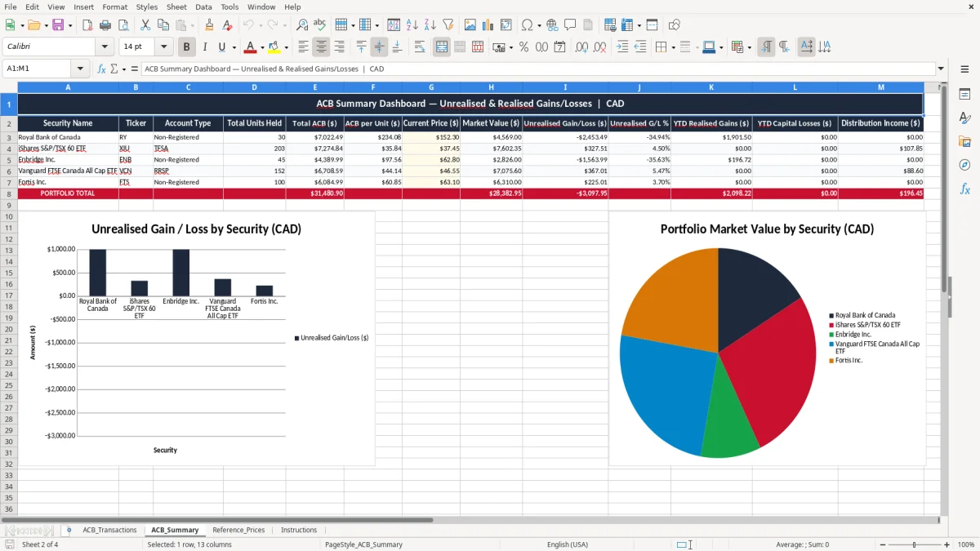The width and height of the screenshot is (980, 551).
Task: Toggle AutoFilter funnel icon
Action: click(x=448, y=25)
